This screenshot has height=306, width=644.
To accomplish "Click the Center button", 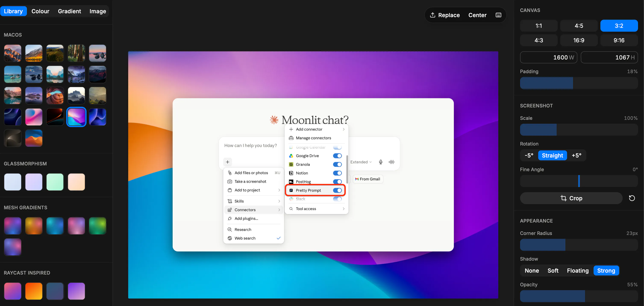I will click(x=477, y=15).
